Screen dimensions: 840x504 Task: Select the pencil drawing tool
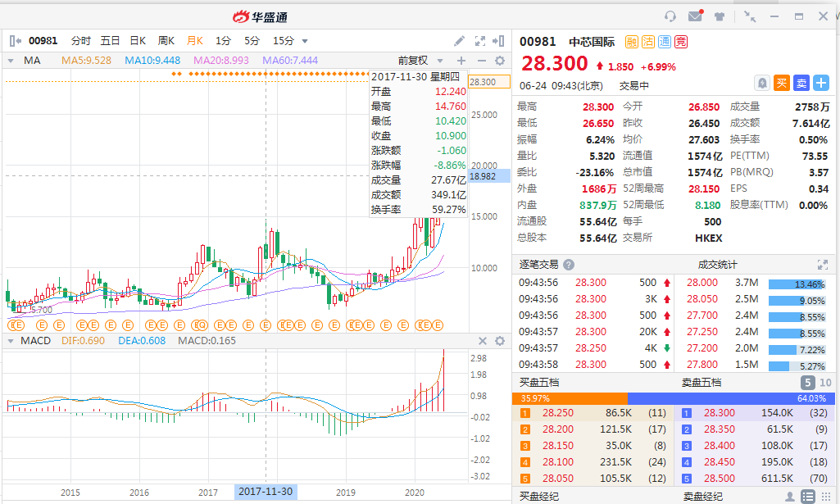pyautogui.click(x=460, y=41)
